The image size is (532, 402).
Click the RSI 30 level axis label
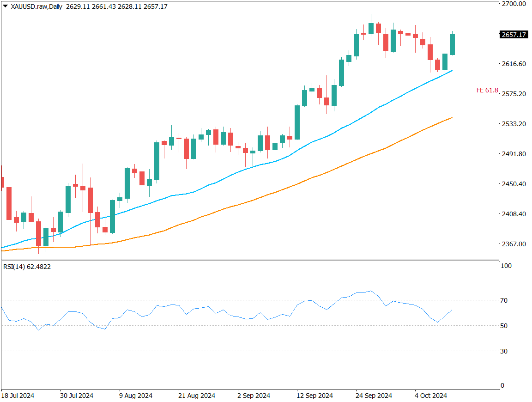click(504, 351)
